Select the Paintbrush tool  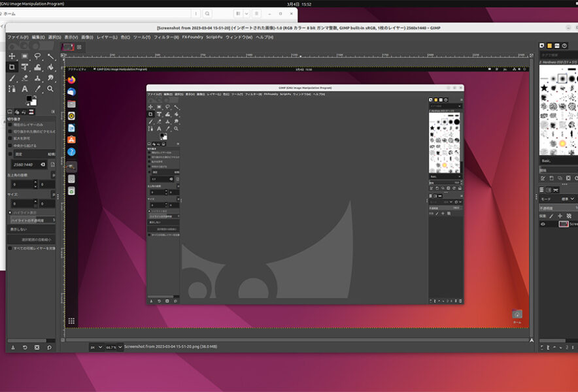(12, 78)
